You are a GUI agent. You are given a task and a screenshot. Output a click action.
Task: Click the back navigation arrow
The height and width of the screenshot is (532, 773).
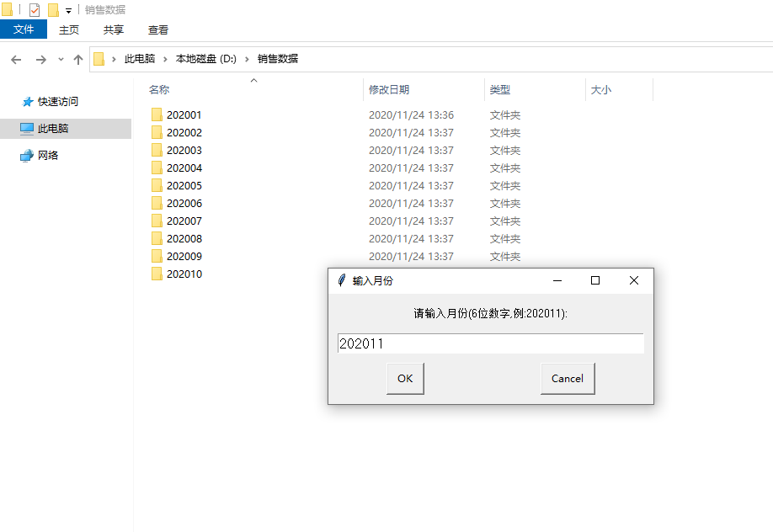[x=15, y=60]
